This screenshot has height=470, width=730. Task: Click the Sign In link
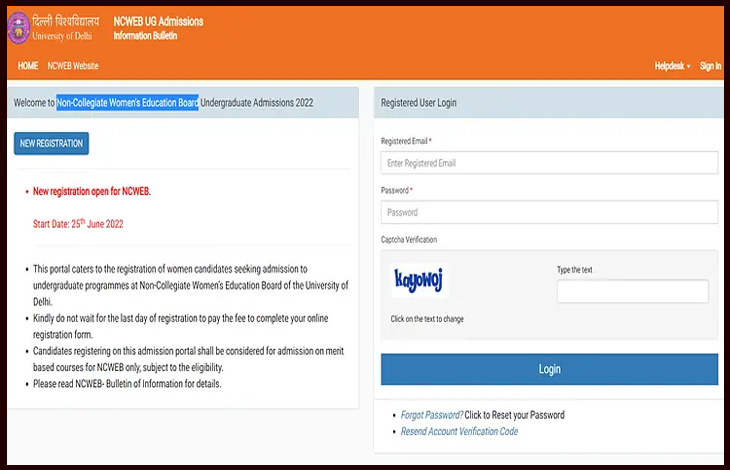pos(710,66)
